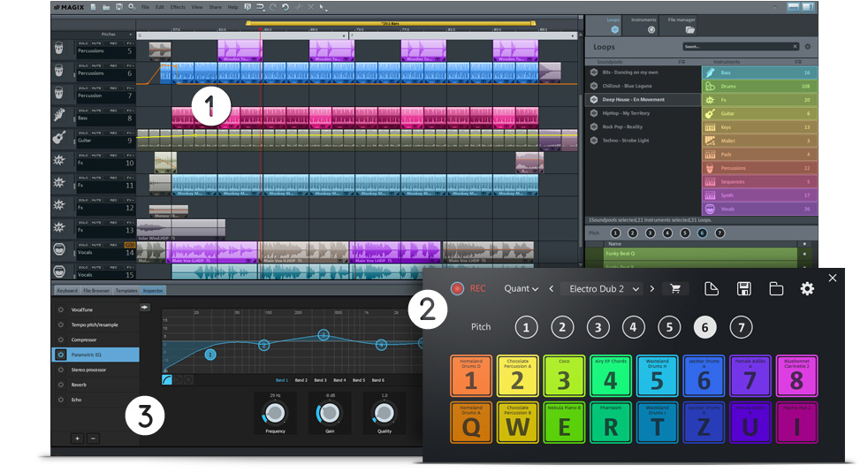Select the Drums instrument category
868x473 pixels.
pos(759,87)
